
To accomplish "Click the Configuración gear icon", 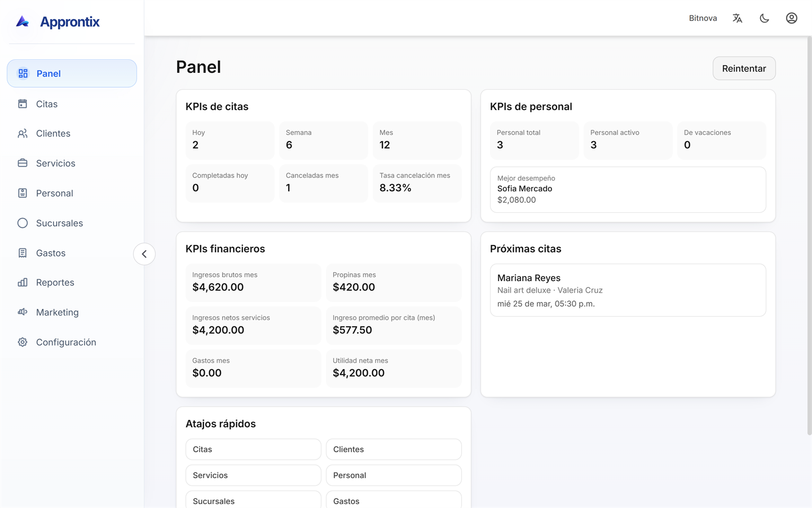I will pyautogui.click(x=23, y=342).
